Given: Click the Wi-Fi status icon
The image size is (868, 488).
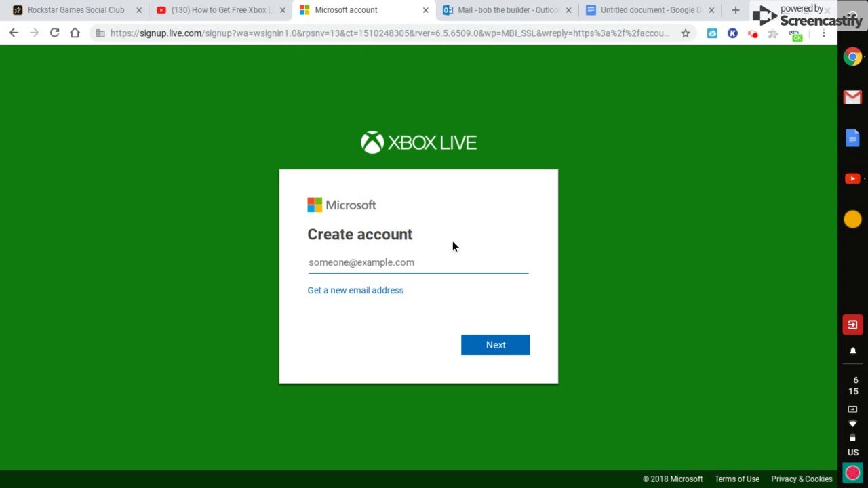Looking at the screenshot, I should tap(853, 424).
